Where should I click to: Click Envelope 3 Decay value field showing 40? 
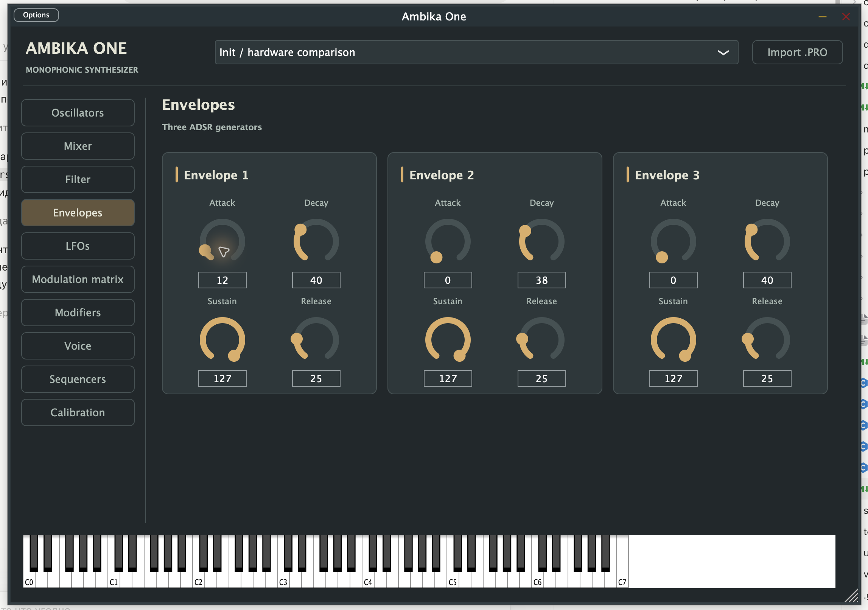(x=767, y=280)
